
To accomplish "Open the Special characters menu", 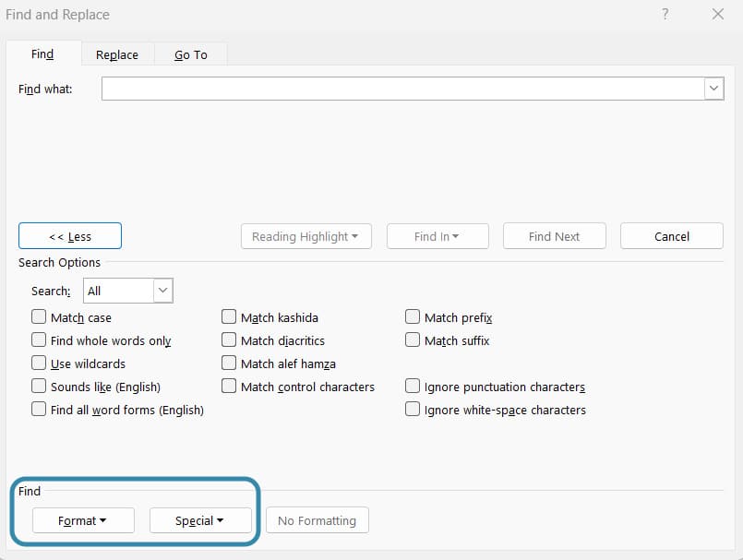I will click(200, 520).
